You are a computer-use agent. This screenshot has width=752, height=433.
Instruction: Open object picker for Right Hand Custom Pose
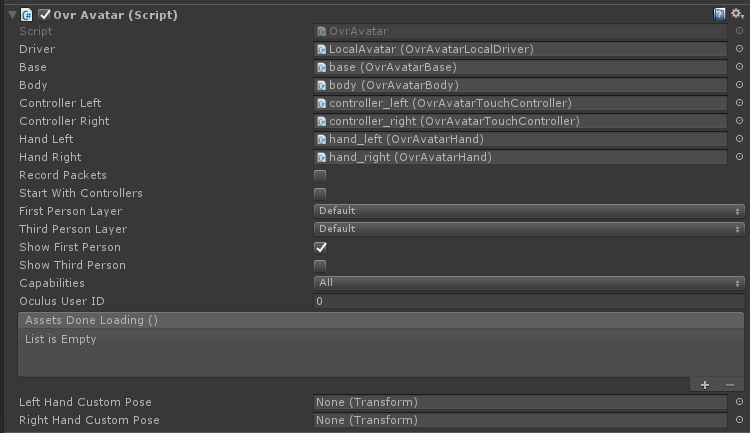(x=739, y=420)
